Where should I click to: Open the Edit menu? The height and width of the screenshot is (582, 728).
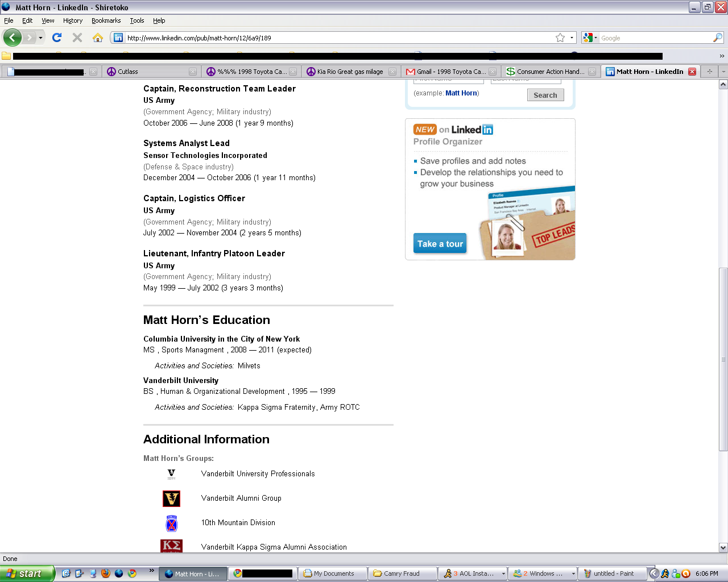click(x=27, y=20)
